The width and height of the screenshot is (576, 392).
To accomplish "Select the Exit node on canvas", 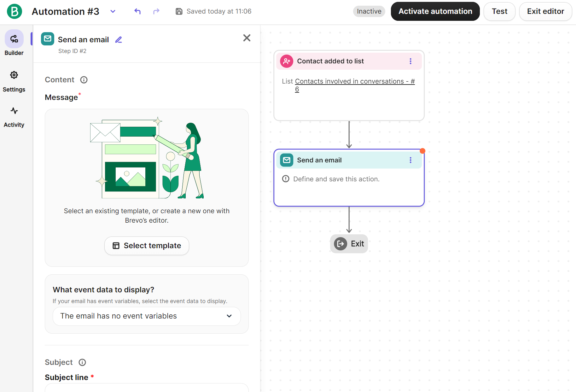I will (349, 244).
